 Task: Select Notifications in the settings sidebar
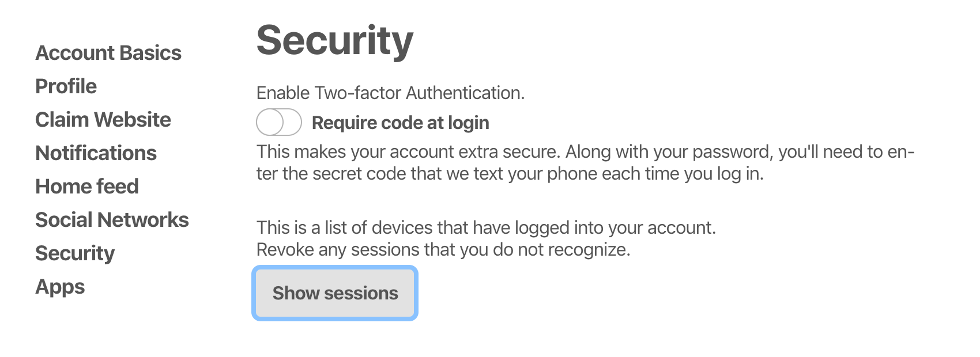coord(96,153)
